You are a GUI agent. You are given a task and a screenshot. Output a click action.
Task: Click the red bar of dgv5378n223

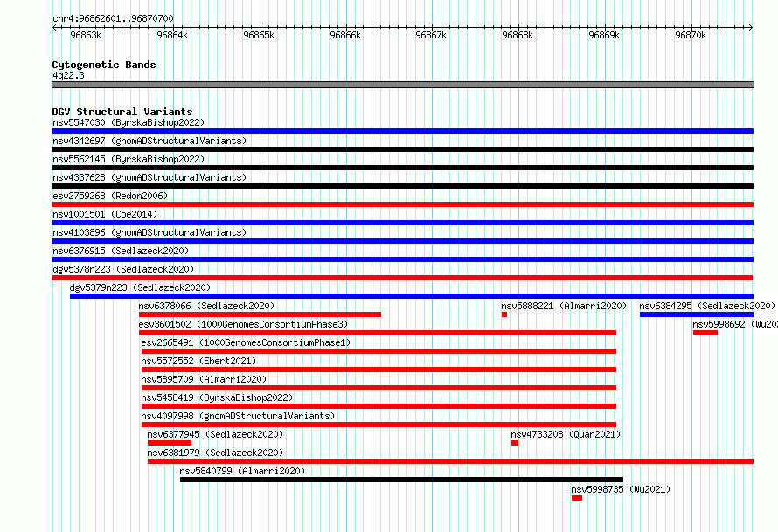pyautogui.click(x=402, y=278)
